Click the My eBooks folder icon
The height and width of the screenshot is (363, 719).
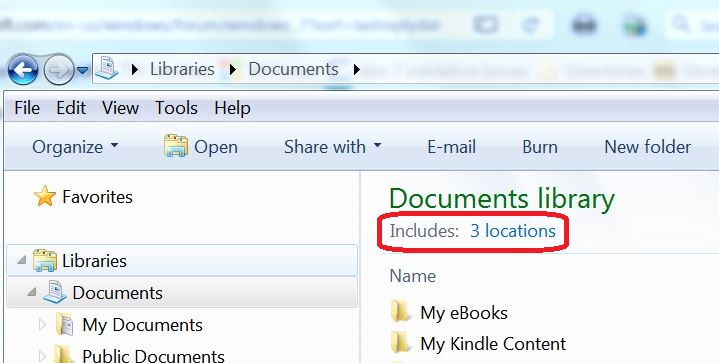pyautogui.click(x=400, y=312)
